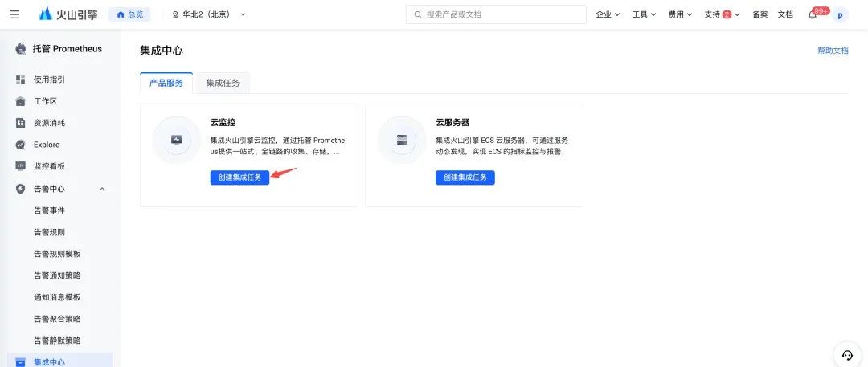Click the 备案 top menu item
This screenshot has width=868, height=367.
click(760, 14)
